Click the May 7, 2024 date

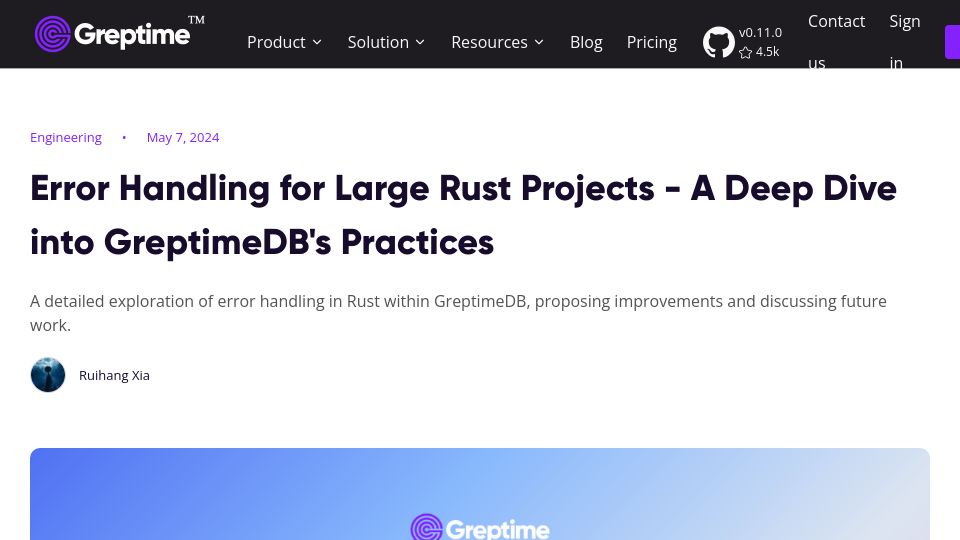pyautogui.click(x=183, y=138)
